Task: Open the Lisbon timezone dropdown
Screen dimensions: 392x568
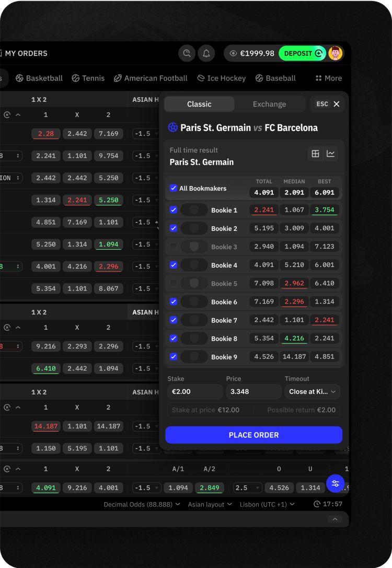Action: point(267,504)
